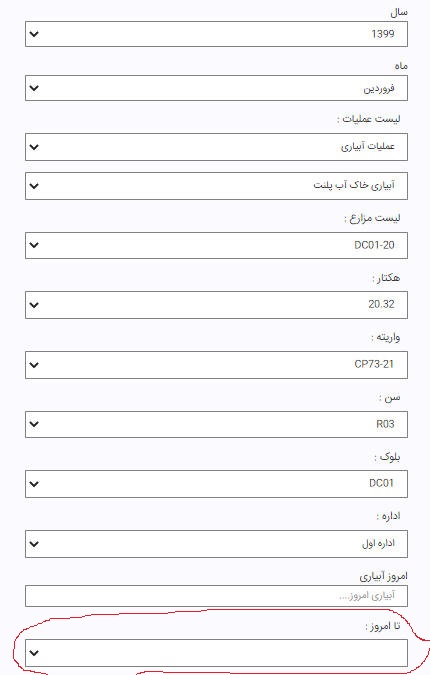
Task: Click the chevron arrow of the اداره اول dropdown
Action: (34, 544)
